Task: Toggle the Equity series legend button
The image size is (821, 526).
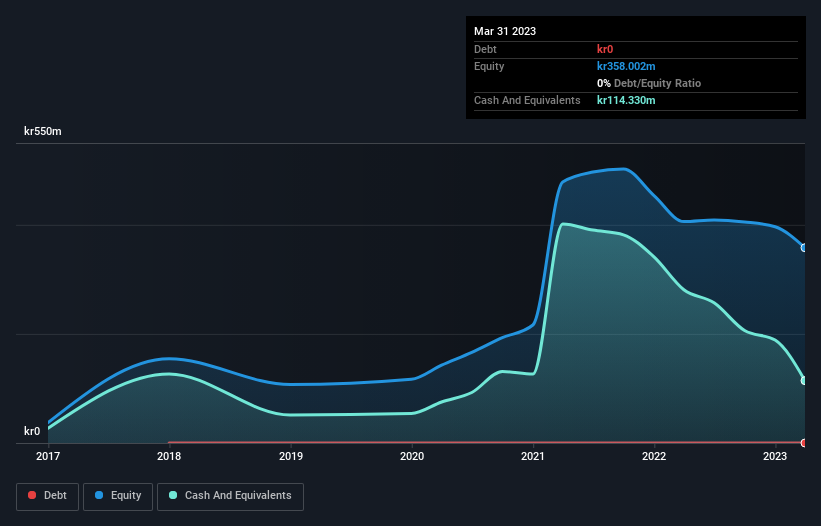Action: [118, 496]
